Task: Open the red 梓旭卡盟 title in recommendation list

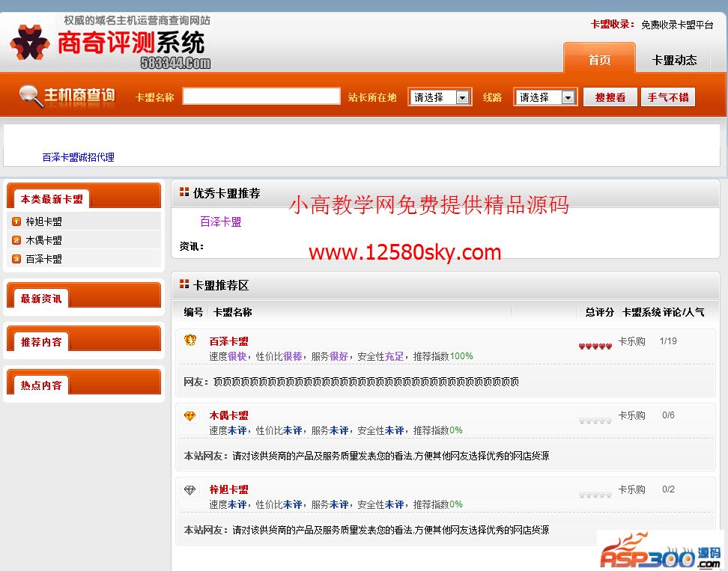Action: click(229, 490)
